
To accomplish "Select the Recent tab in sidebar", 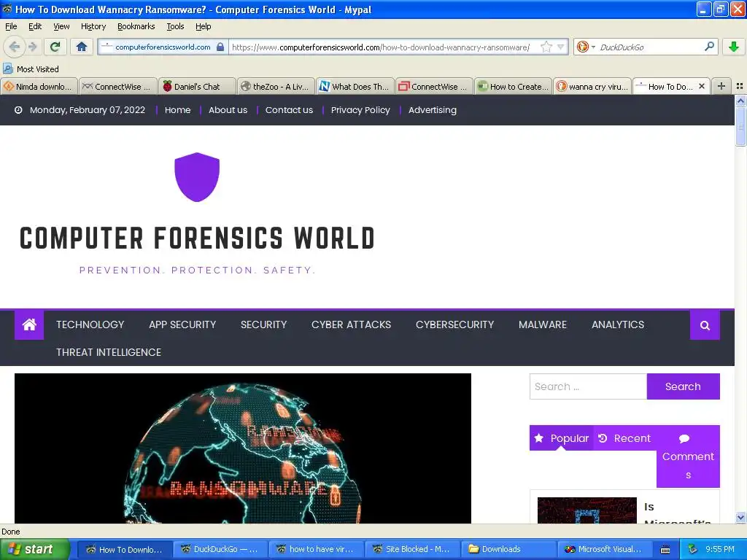I will pyautogui.click(x=624, y=438).
